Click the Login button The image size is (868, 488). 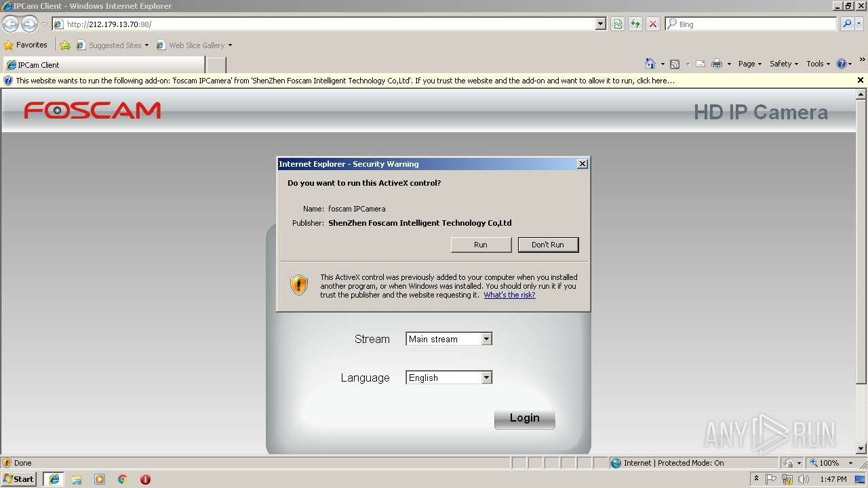click(x=525, y=418)
